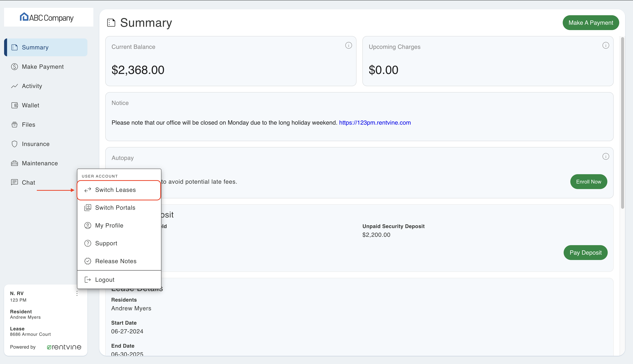Screen dimensions: 633x364
Task: Click the Insurance shield icon
Action: point(15,144)
